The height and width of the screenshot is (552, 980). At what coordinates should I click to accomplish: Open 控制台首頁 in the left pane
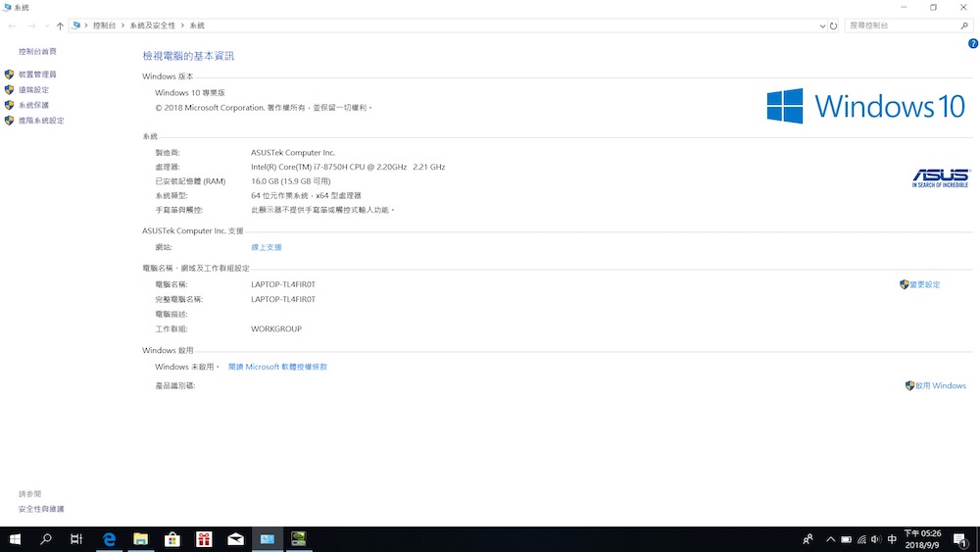[37, 51]
